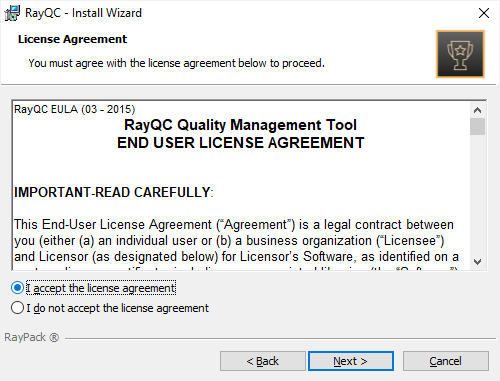Click the "I accept the license agreement" label text

click(101, 288)
